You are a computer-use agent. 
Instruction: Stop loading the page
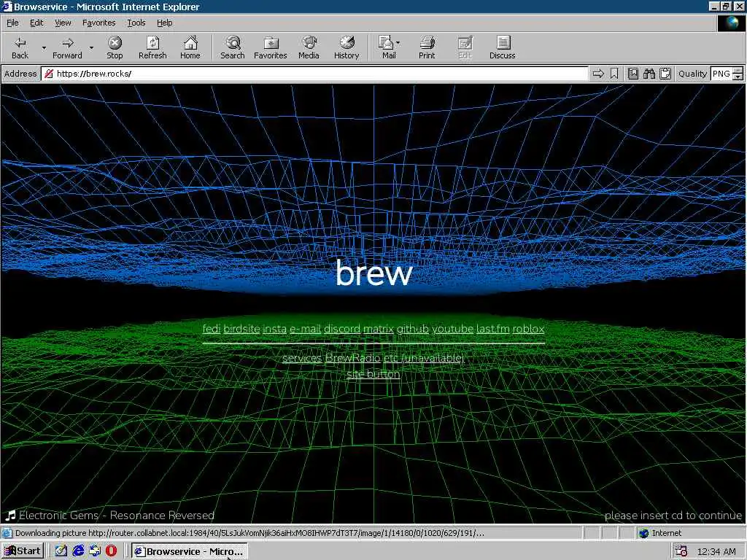tap(115, 47)
